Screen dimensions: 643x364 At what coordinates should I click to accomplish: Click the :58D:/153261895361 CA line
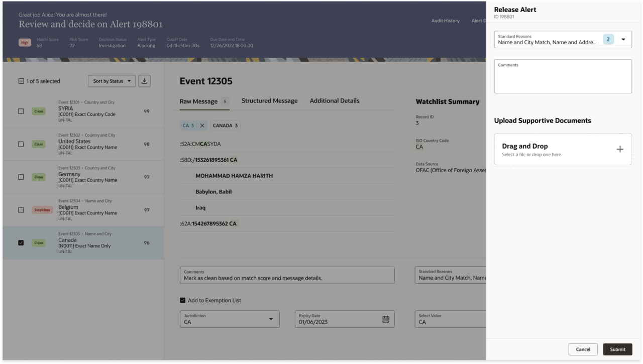point(208,160)
